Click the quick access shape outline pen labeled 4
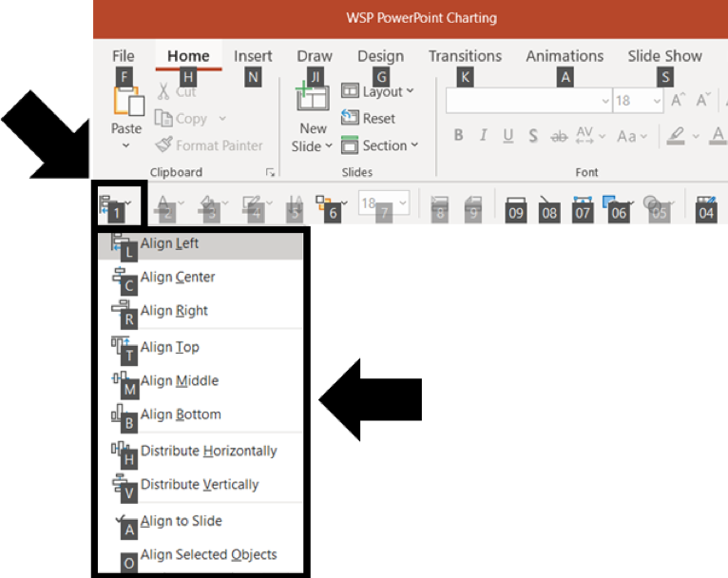The image size is (728, 578). click(252, 204)
